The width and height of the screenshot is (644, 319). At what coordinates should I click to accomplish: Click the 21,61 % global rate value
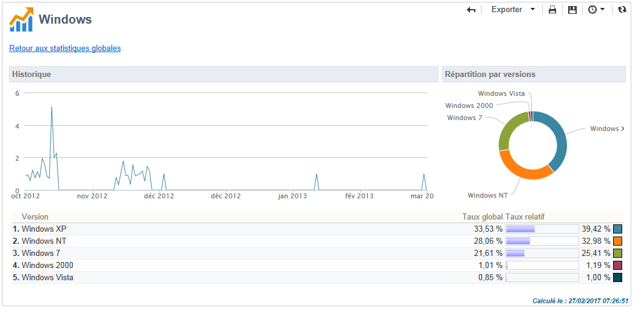(487, 254)
